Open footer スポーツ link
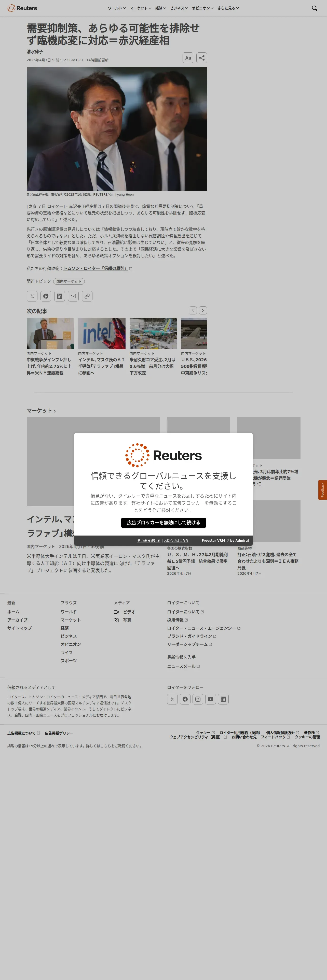The width and height of the screenshot is (327, 980). [x=69, y=661]
